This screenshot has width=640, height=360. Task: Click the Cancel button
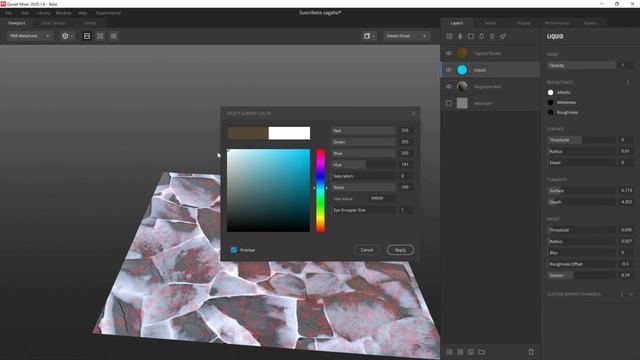[x=367, y=250]
